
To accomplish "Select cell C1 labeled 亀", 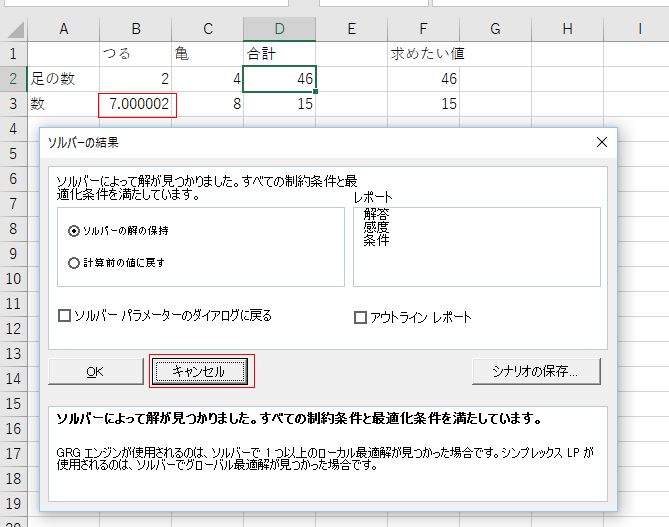I will [x=207, y=54].
